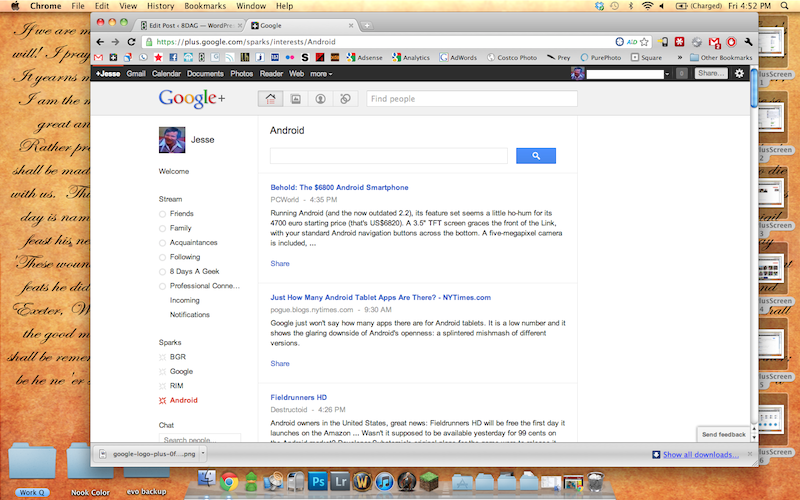
Task: Click the Chrome back arrow
Action: point(100,42)
